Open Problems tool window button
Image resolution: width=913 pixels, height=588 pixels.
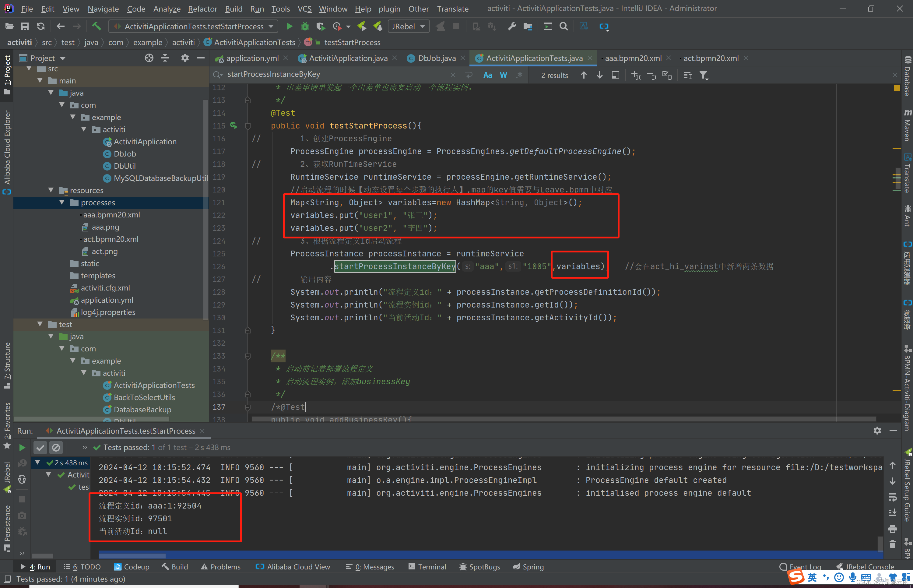(x=221, y=567)
